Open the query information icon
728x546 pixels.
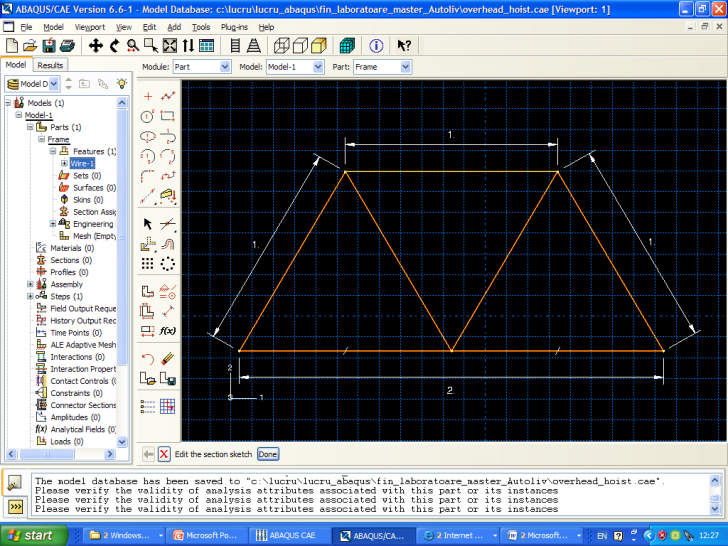tap(376, 46)
